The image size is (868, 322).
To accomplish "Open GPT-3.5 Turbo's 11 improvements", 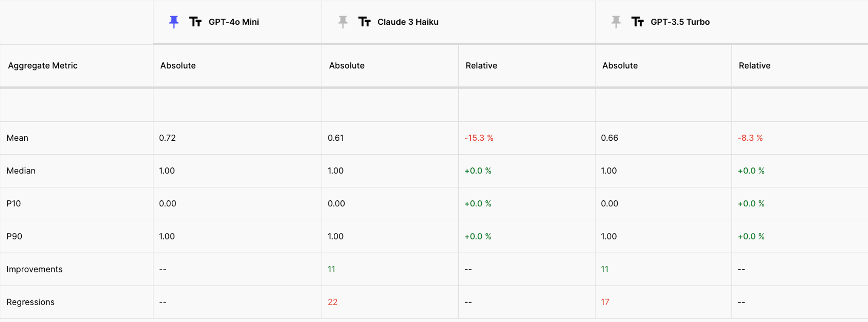I will (x=604, y=269).
